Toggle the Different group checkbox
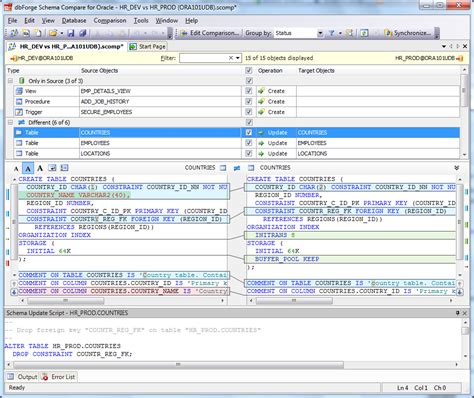 [x=249, y=122]
